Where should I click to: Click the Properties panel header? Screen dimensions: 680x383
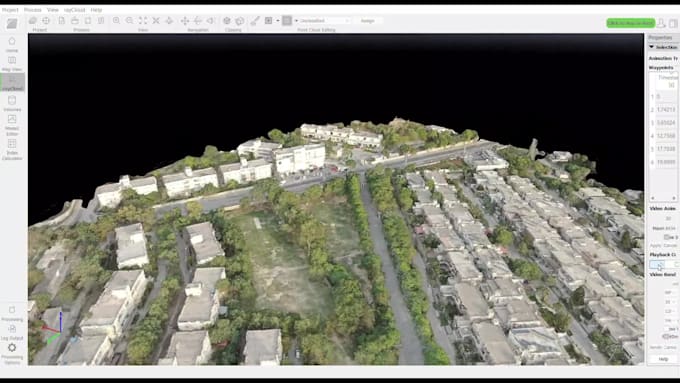coord(663,38)
